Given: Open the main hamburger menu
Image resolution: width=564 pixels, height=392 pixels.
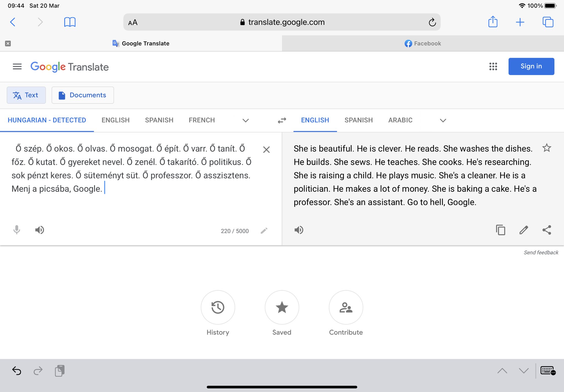Looking at the screenshot, I should tap(17, 66).
